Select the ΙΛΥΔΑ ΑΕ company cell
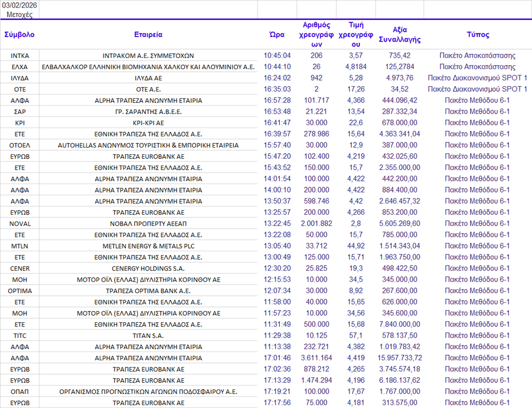The width and height of the screenshot is (532, 408). (x=148, y=78)
